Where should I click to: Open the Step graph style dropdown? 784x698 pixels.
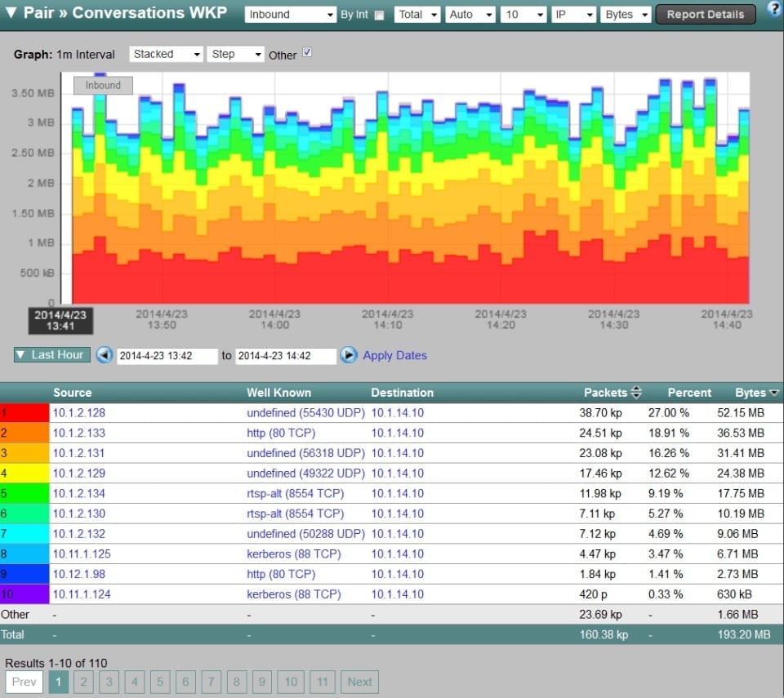tap(235, 54)
